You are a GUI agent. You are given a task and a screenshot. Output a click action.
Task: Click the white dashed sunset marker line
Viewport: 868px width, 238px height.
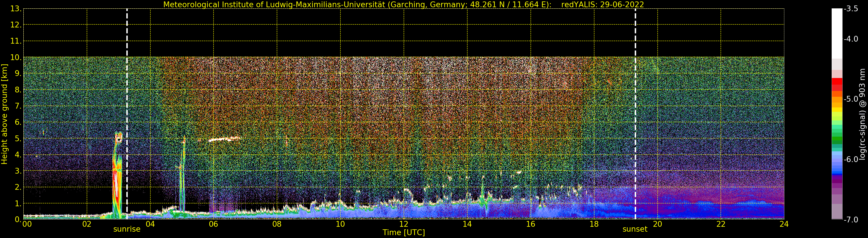[x=635, y=114]
